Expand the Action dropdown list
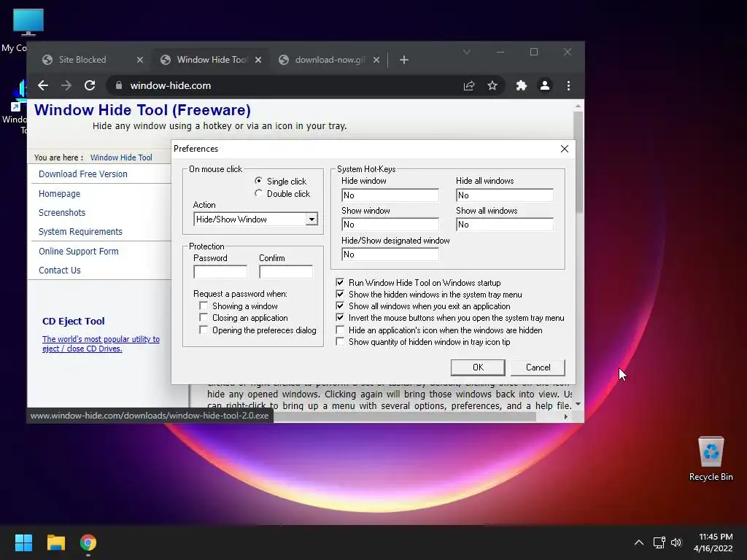Image resolution: width=747 pixels, height=560 pixels. point(311,219)
